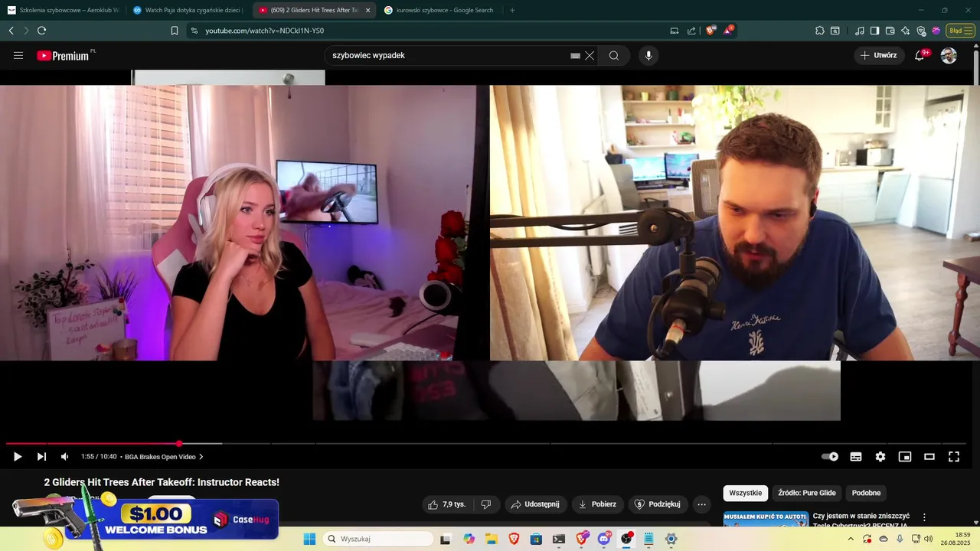Open the Brave playlist music note icon
The height and width of the screenshot is (551, 980).
coord(860,31)
